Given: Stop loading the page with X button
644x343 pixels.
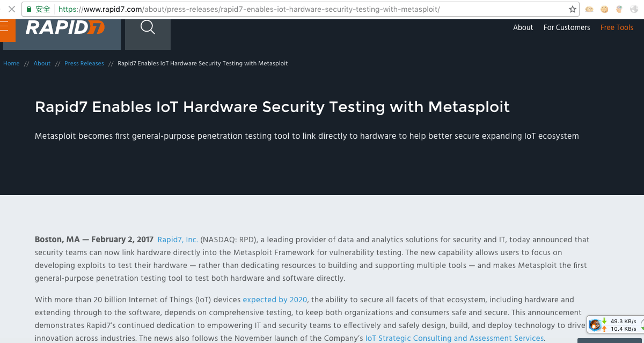Looking at the screenshot, I should pyautogui.click(x=11, y=9).
